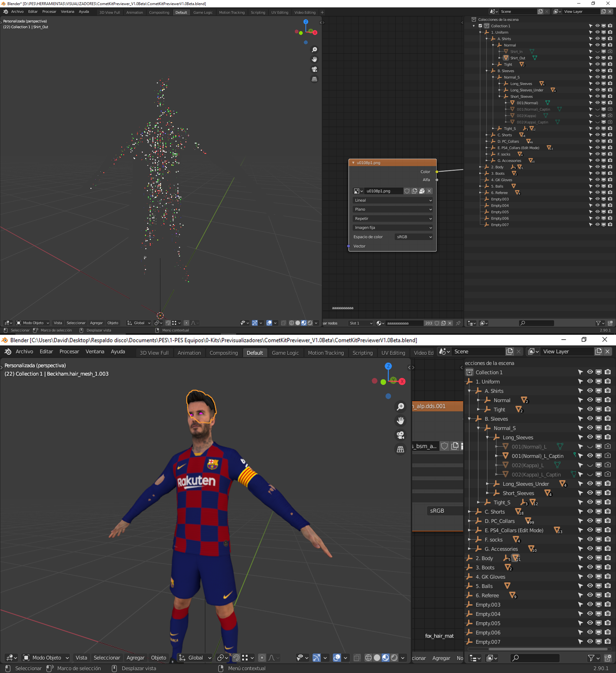The height and width of the screenshot is (673, 616).
Task: Click Vista in bottom viewport header
Action: 81,657
